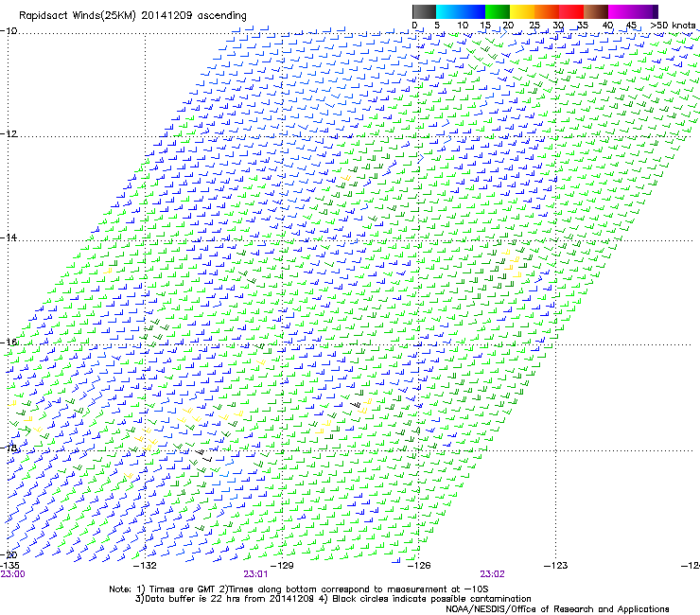Click the '>50 knots' legend label
Image resolution: width=700 pixels, height=615 pixels.
pos(673,25)
